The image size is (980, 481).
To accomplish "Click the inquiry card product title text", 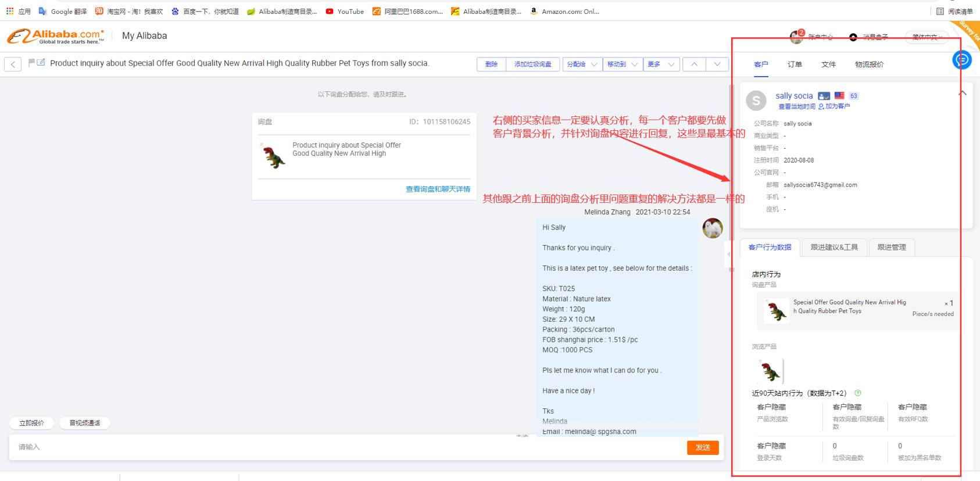I will pos(346,149).
